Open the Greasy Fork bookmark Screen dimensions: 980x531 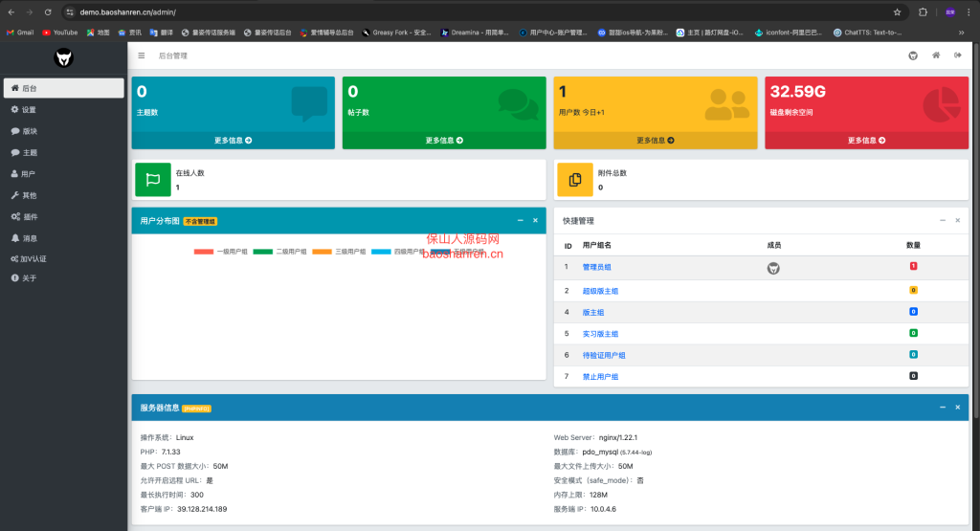396,33
